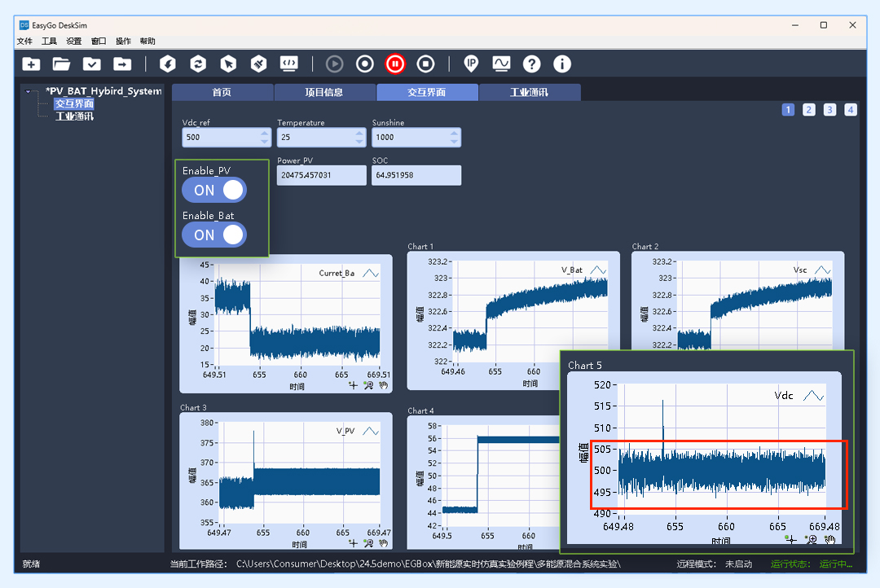
Task: Show info using the toolbar i icon
Action: 561,64
